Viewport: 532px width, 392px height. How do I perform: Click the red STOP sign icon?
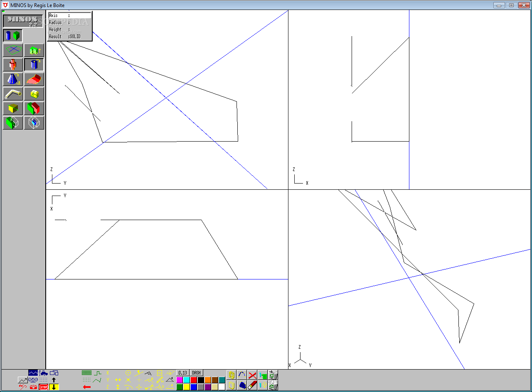(44, 387)
